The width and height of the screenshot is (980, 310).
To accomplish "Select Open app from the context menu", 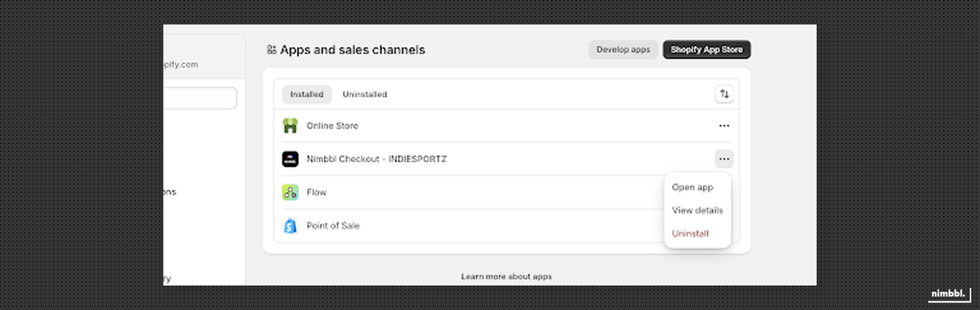I will click(x=692, y=187).
